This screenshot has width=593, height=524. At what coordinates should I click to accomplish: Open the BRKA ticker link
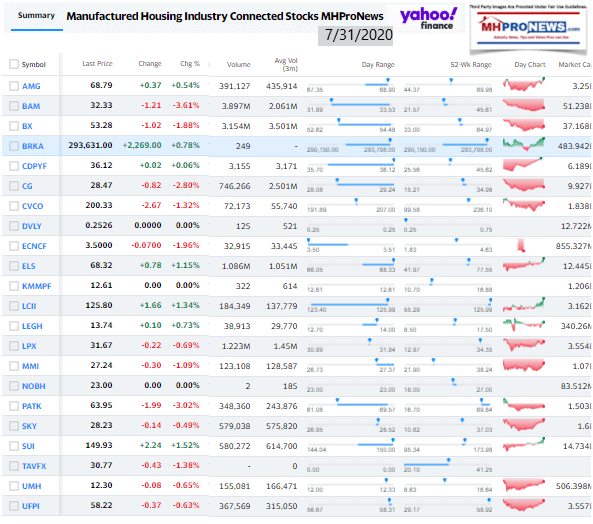point(33,146)
